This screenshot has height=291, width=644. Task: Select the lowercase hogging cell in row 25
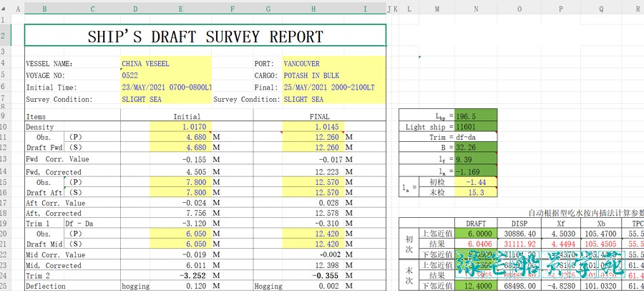click(135, 286)
